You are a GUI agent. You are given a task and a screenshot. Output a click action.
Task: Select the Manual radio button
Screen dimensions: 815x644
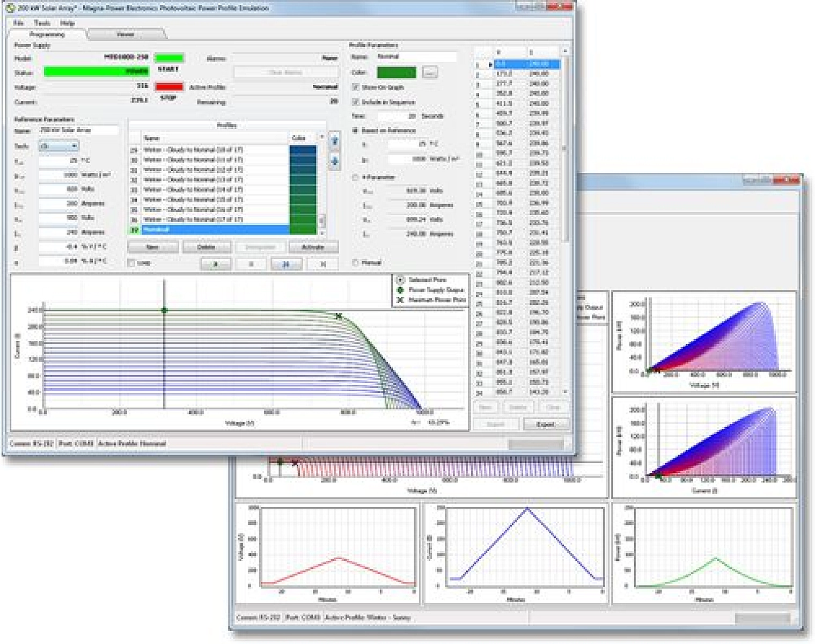(355, 262)
